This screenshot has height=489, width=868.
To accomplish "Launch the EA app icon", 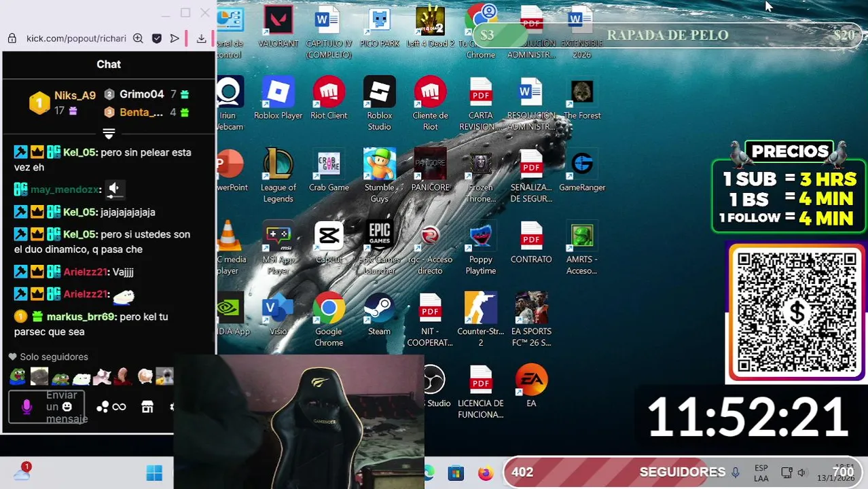I will coord(531,386).
